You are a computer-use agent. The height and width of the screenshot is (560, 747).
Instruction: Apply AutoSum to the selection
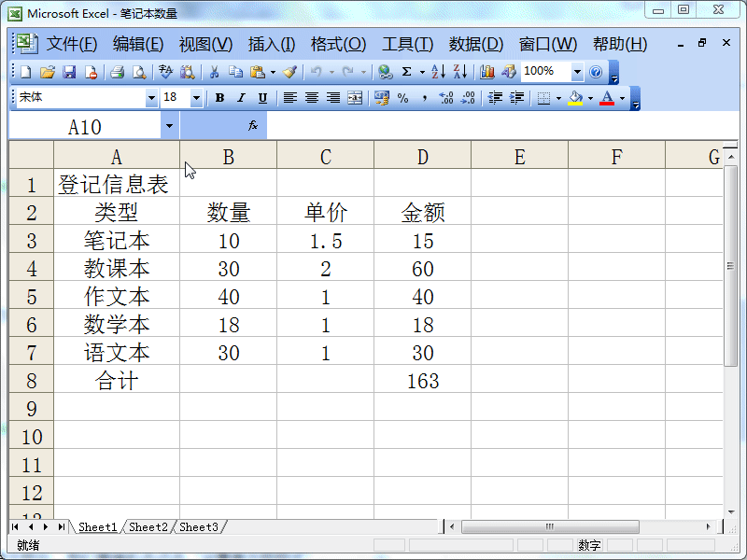(x=406, y=72)
